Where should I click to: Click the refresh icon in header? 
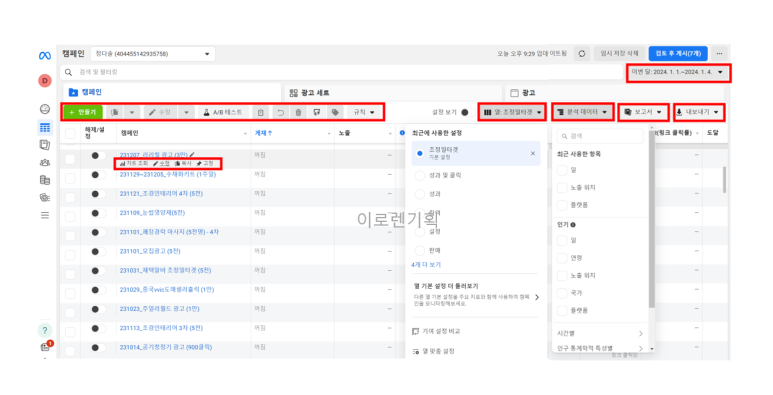pyautogui.click(x=582, y=54)
